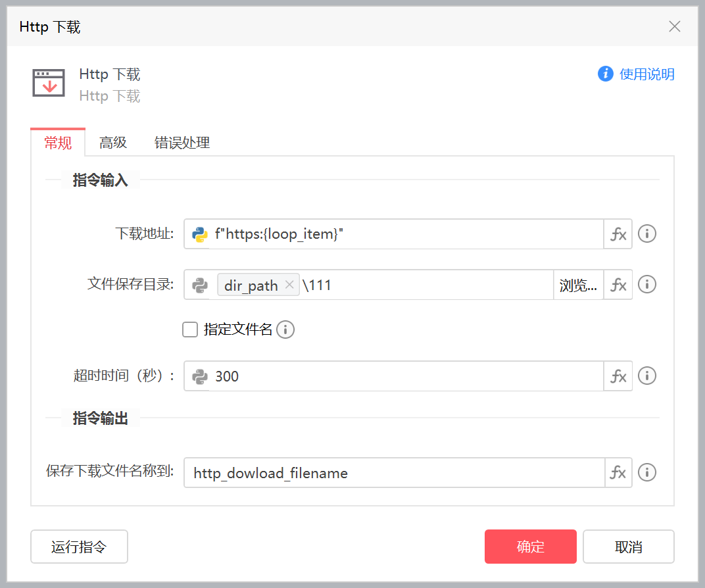Click the 浏览... browse button

tap(579, 285)
